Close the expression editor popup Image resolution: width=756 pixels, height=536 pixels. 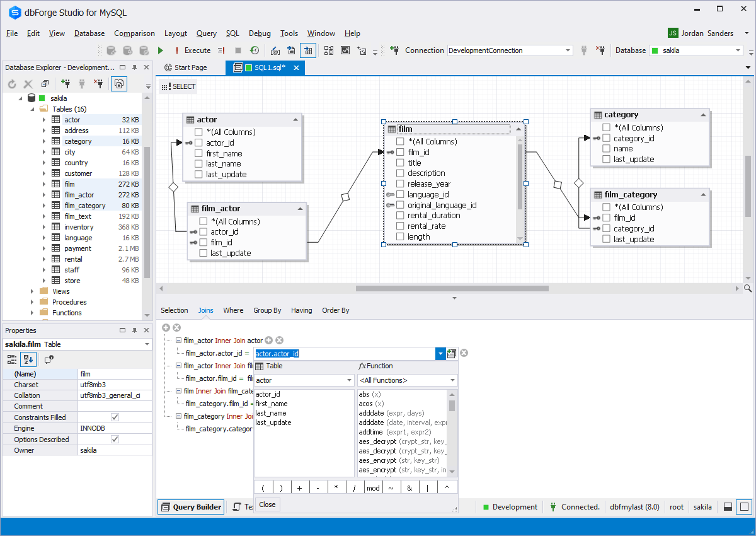point(267,504)
